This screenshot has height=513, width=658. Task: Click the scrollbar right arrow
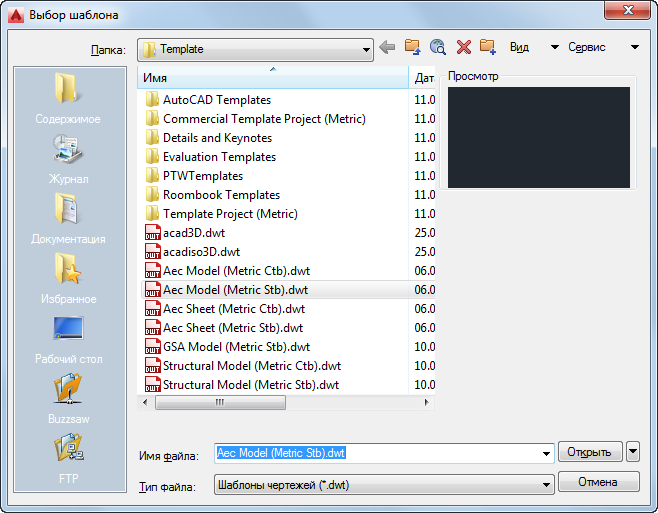point(427,403)
